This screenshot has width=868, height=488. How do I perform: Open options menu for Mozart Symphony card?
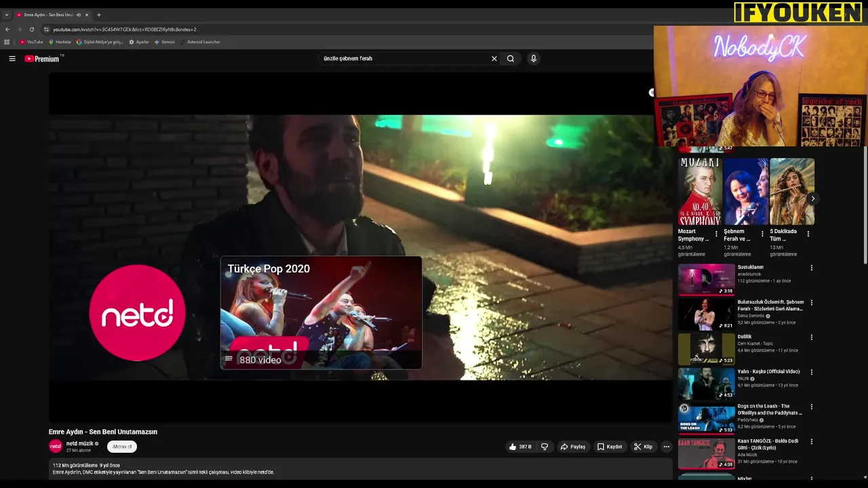716,234
